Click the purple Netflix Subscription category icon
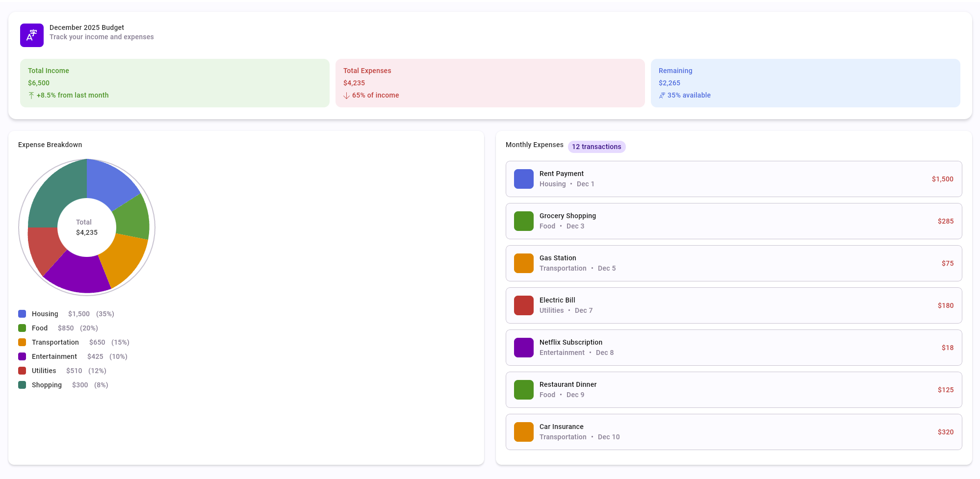Viewport: 980px width, 479px height. coord(523,348)
